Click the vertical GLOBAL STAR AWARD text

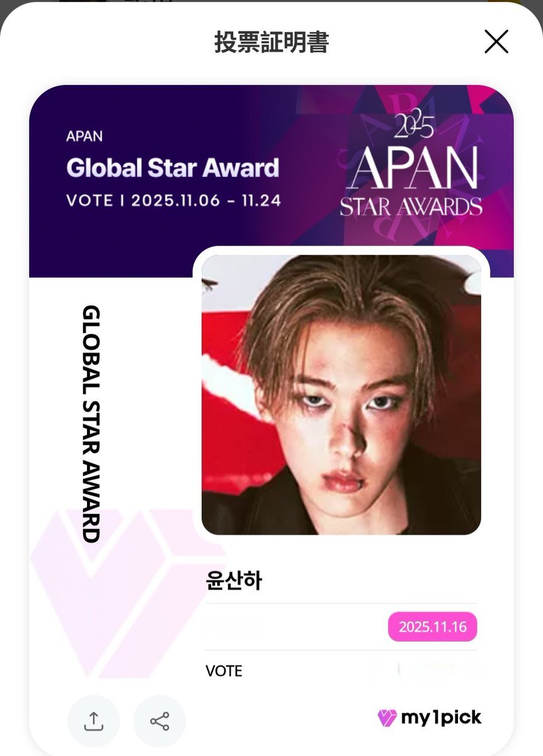tap(92, 424)
